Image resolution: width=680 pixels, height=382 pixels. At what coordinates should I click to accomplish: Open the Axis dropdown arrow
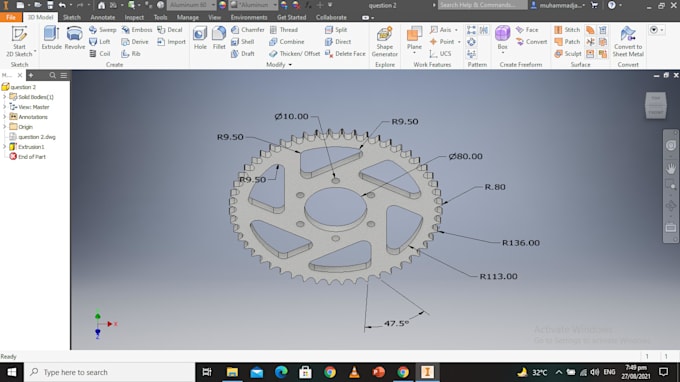click(x=456, y=29)
